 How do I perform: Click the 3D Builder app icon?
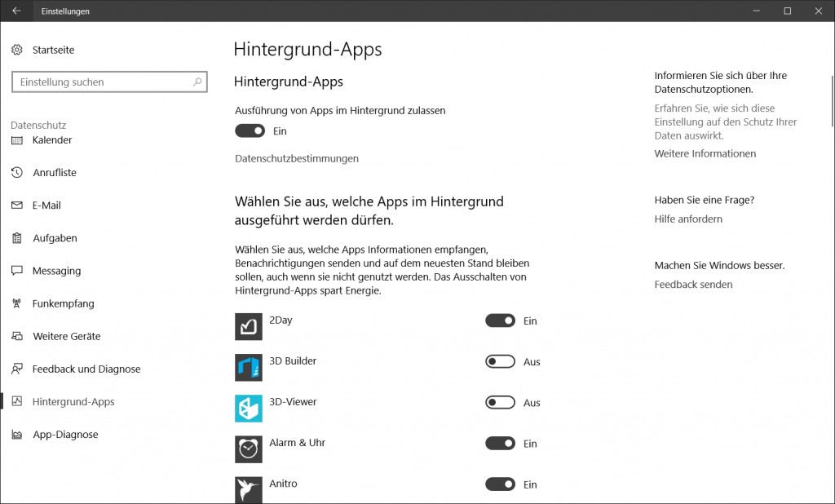(x=249, y=367)
